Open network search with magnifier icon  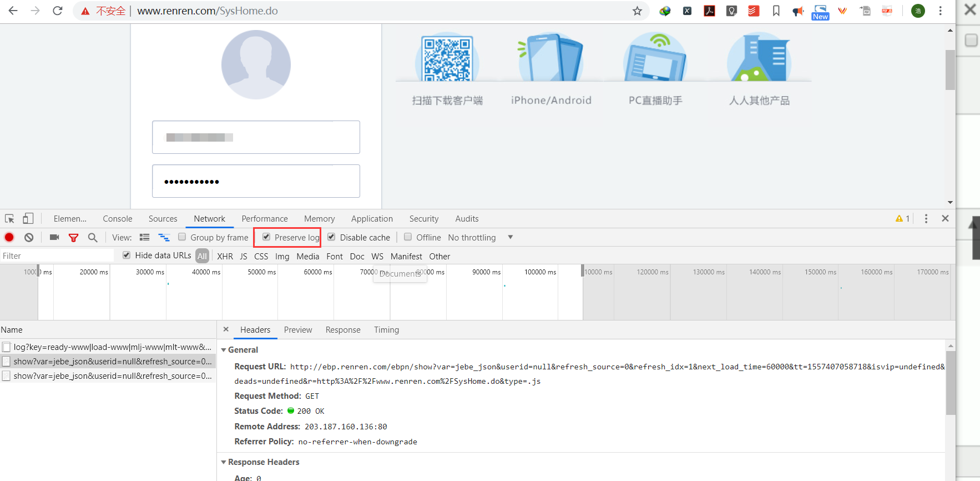point(93,238)
